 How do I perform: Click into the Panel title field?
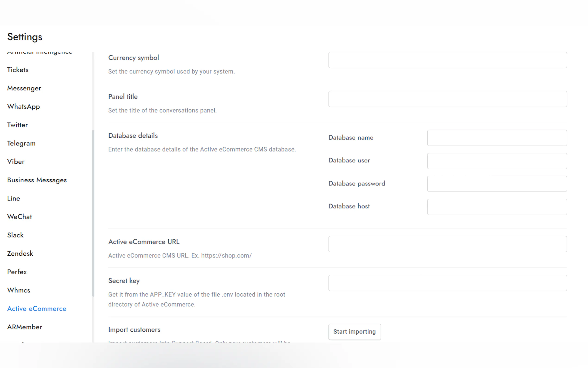447,99
